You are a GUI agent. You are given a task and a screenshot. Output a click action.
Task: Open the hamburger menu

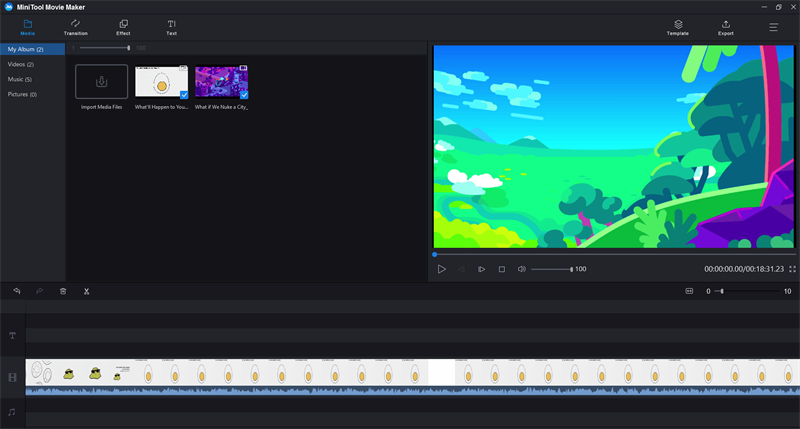click(773, 27)
